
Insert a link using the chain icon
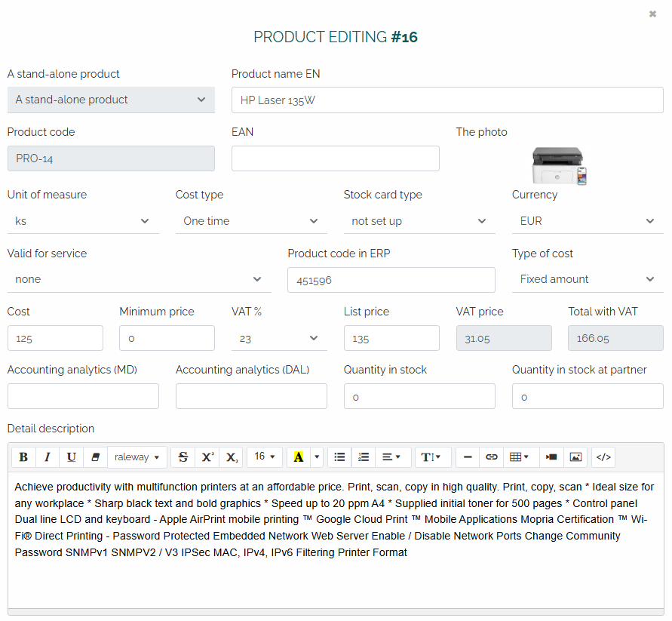(x=492, y=457)
